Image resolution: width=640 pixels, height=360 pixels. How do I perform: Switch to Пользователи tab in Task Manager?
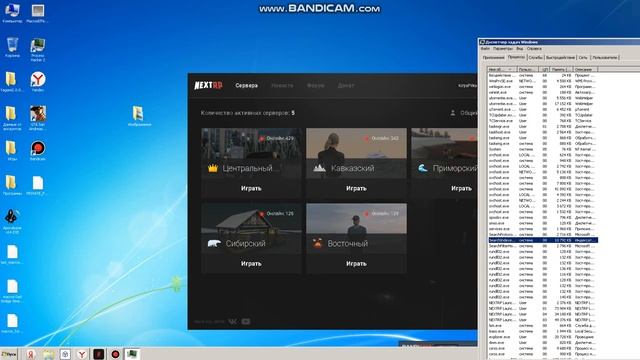604,58
